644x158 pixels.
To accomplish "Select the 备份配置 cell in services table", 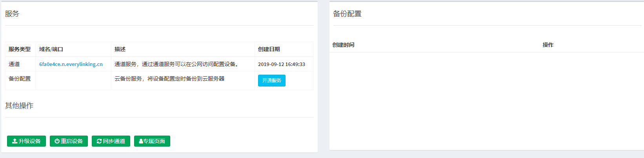I will point(20,79).
